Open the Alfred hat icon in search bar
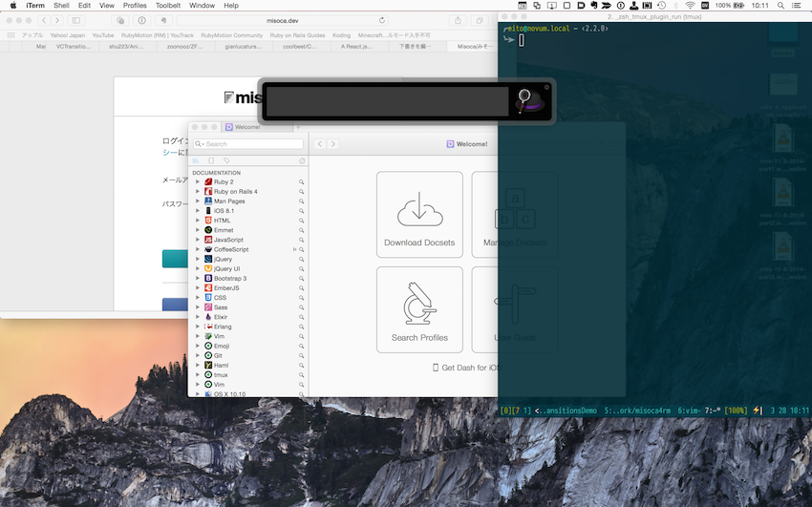Image resolution: width=812 pixels, height=507 pixels. pyautogui.click(x=529, y=101)
